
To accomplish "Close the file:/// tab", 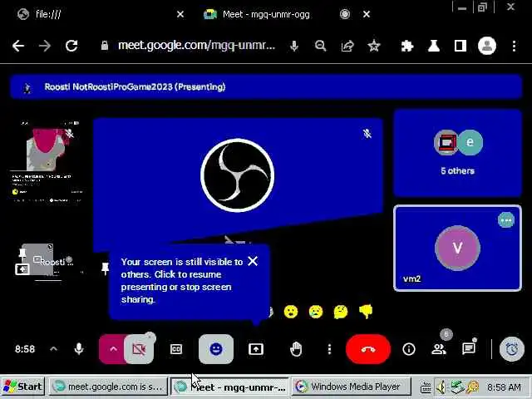I will [180, 14].
